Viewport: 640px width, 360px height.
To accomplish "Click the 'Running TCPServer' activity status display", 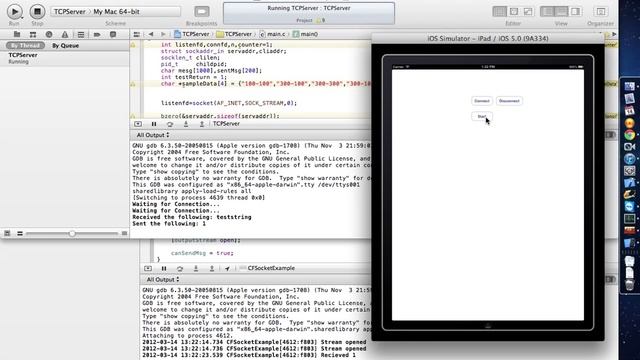I will pyautogui.click(x=309, y=13).
